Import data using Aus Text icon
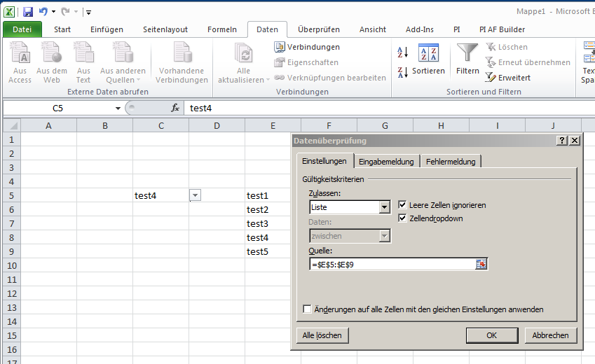This screenshot has width=595, height=364. pos(83,63)
